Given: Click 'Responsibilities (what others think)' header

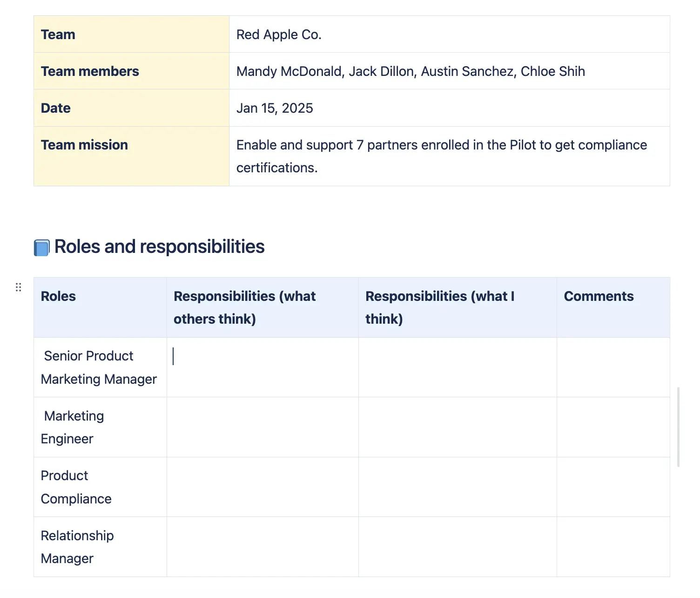Looking at the screenshot, I should coord(262,307).
